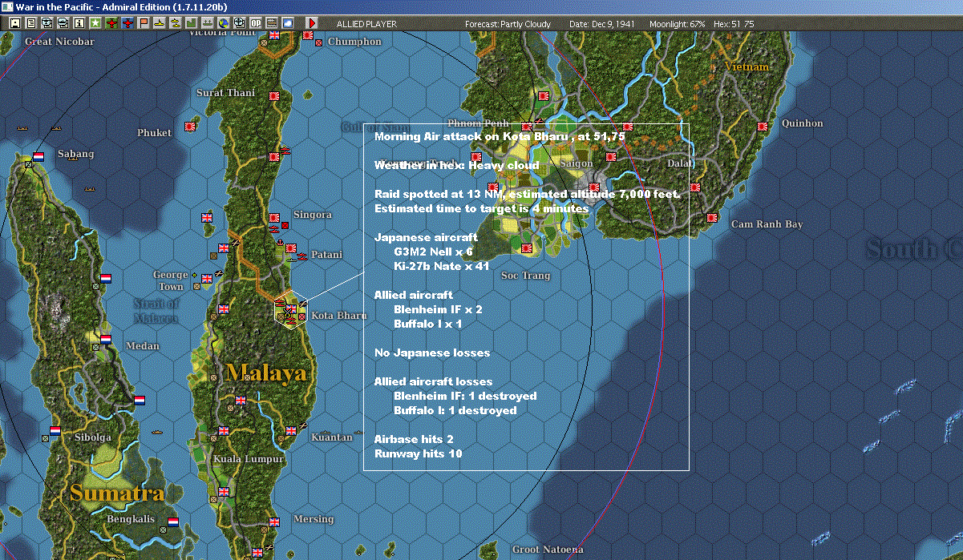Image resolution: width=963 pixels, height=560 pixels.
Task: Select the Japanese flag at Quinhon
Action: click(x=763, y=126)
